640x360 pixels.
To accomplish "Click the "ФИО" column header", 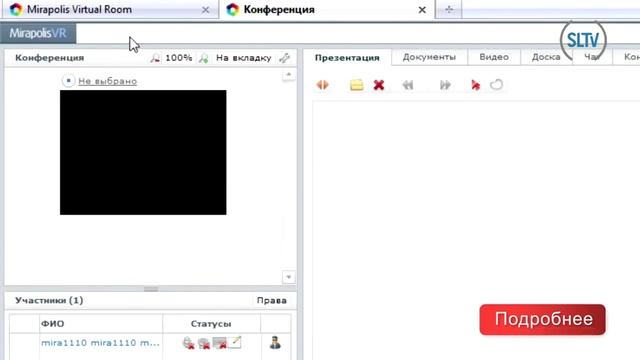I will (53, 324).
